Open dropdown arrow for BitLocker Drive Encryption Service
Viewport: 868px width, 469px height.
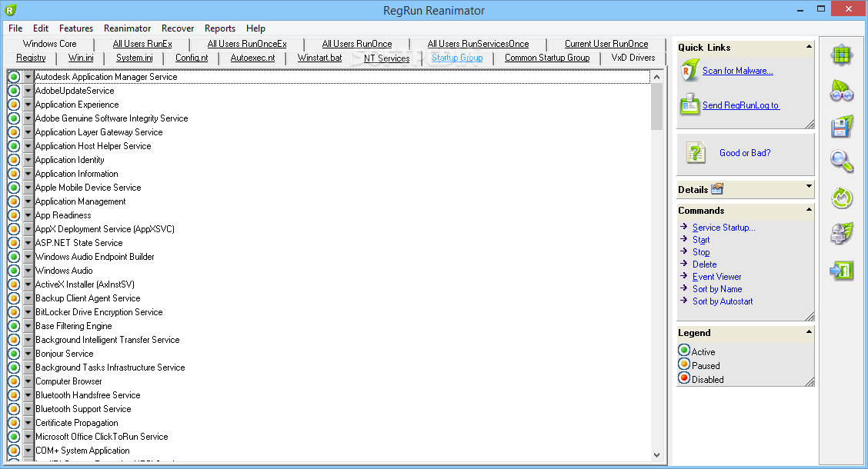pyautogui.click(x=28, y=312)
